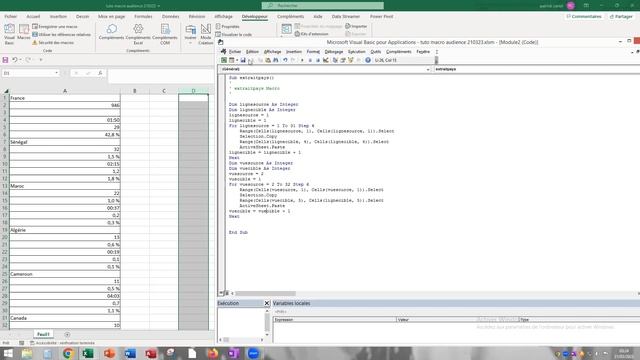This screenshot has height=360, width=640.
Task: Pause execution with break icon
Action: point(310,60)
